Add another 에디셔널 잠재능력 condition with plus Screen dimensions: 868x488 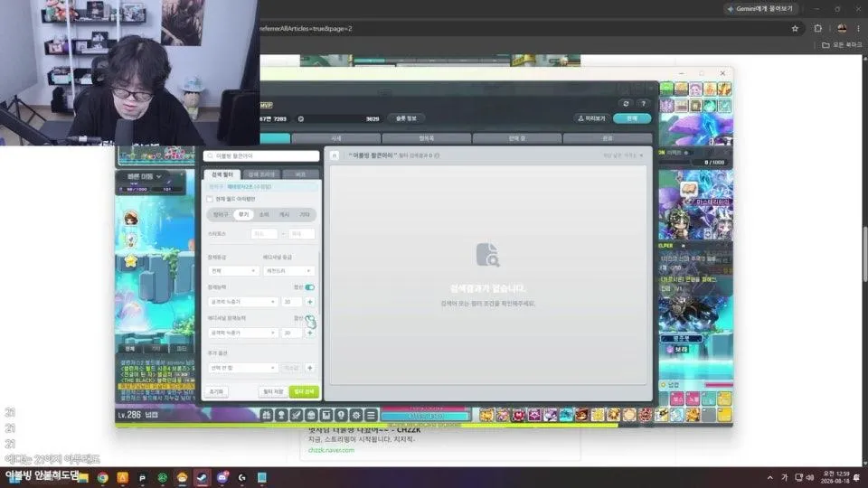pyautogui.click(x=310, y=333)
